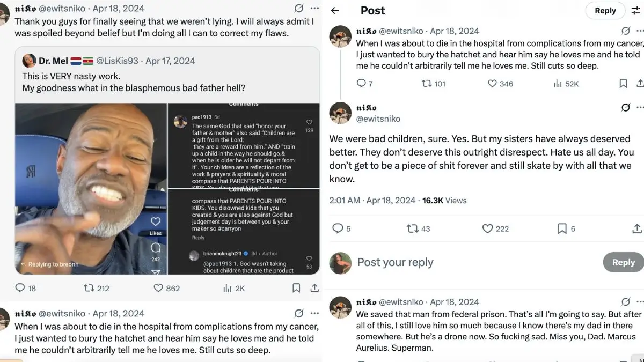Like the pac1913 comment with 129 likes

309,123
